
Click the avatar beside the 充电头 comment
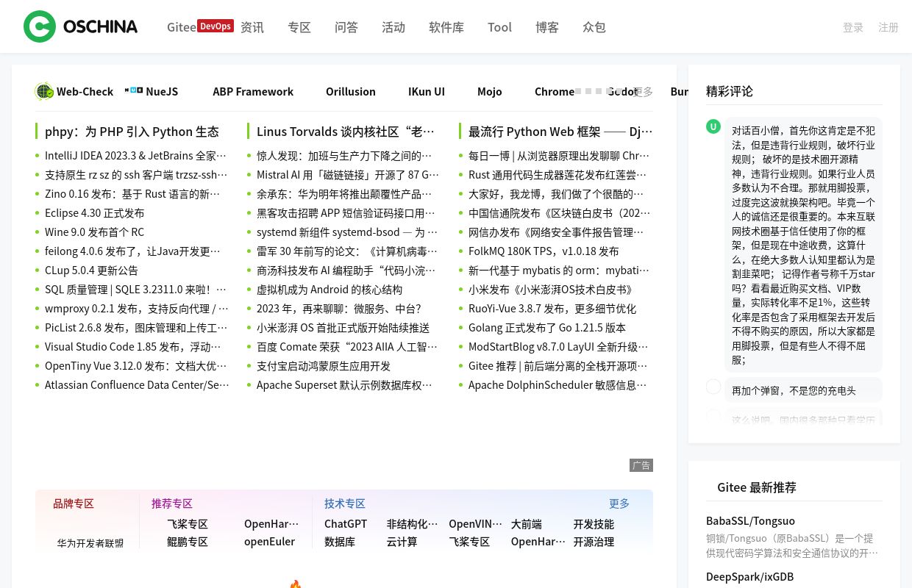(713, 387)
